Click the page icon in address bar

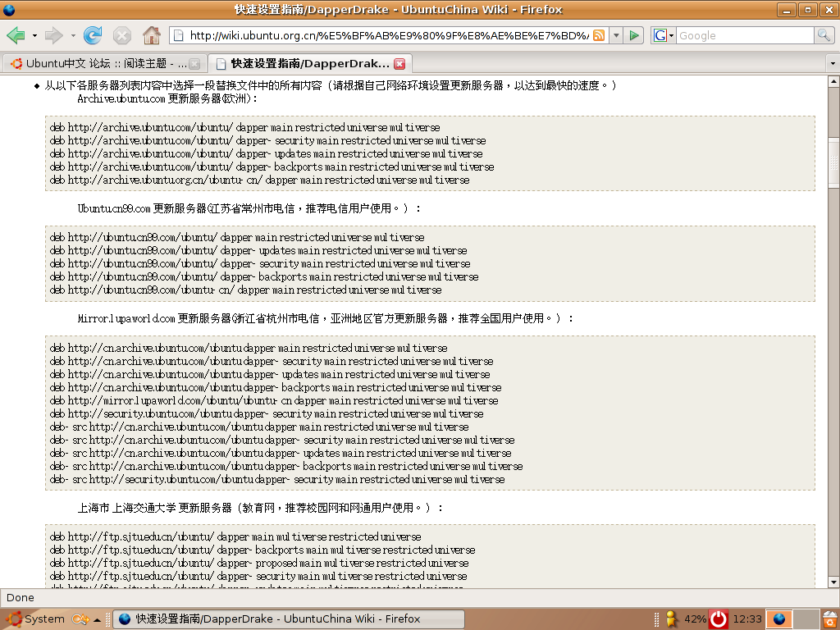178,36
